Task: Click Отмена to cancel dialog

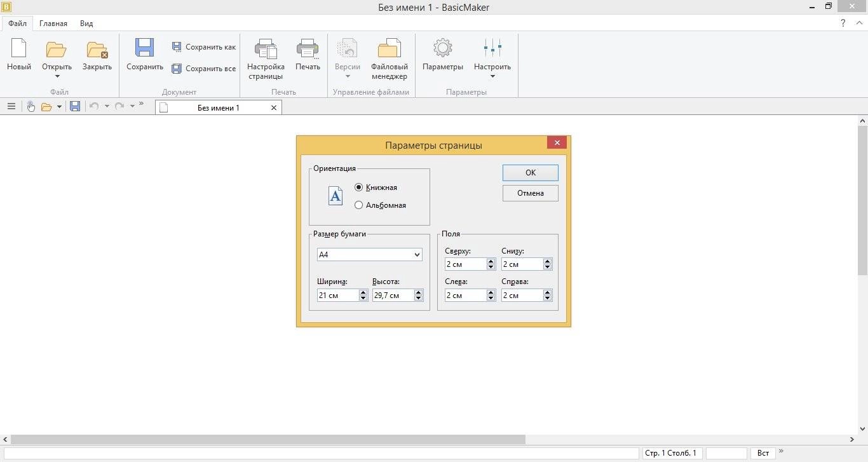Action: (531, 193)
